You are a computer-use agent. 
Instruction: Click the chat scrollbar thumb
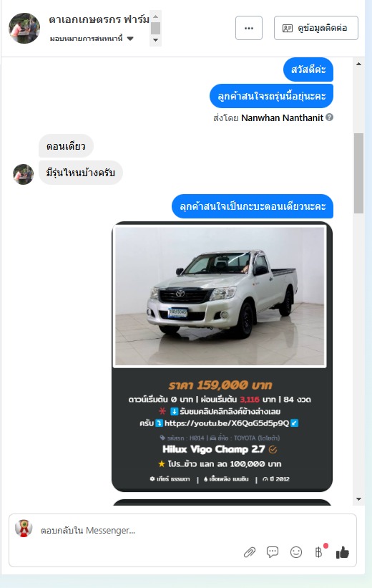(x=358, y=173)
